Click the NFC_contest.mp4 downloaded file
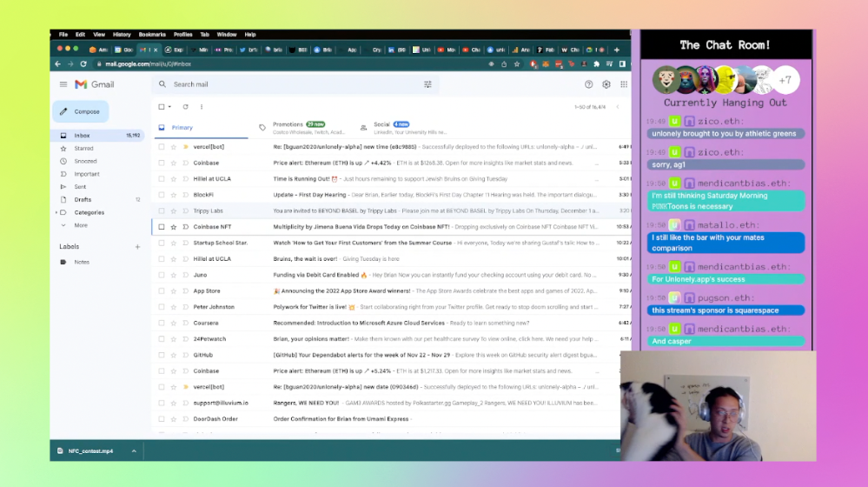 (x=90, y=451)
